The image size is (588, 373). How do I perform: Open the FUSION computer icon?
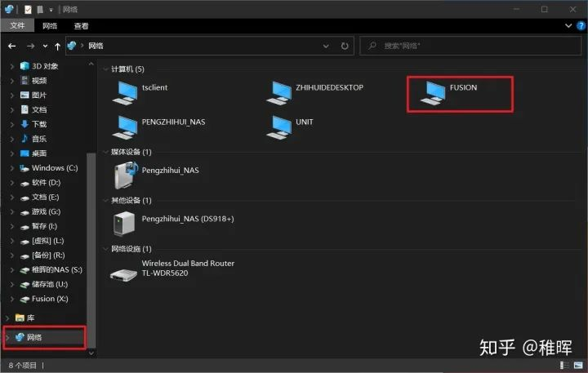tap(433, 93)
